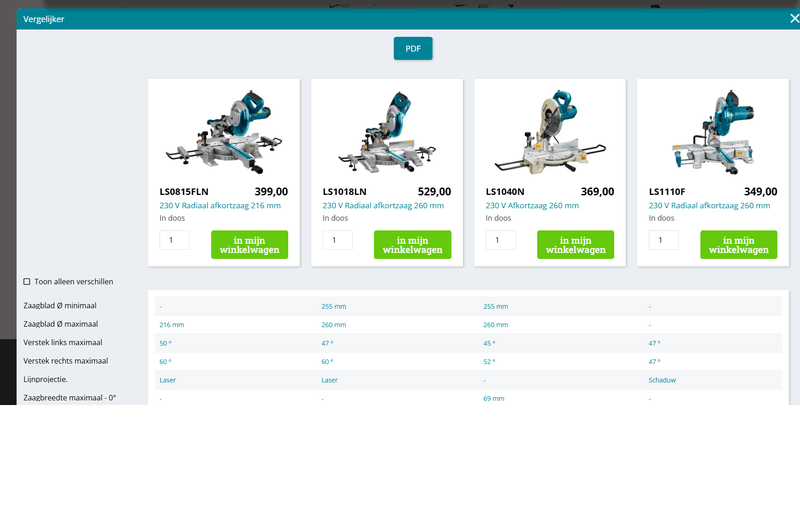Click the '50 °' verstek links value

click(165, 343)
